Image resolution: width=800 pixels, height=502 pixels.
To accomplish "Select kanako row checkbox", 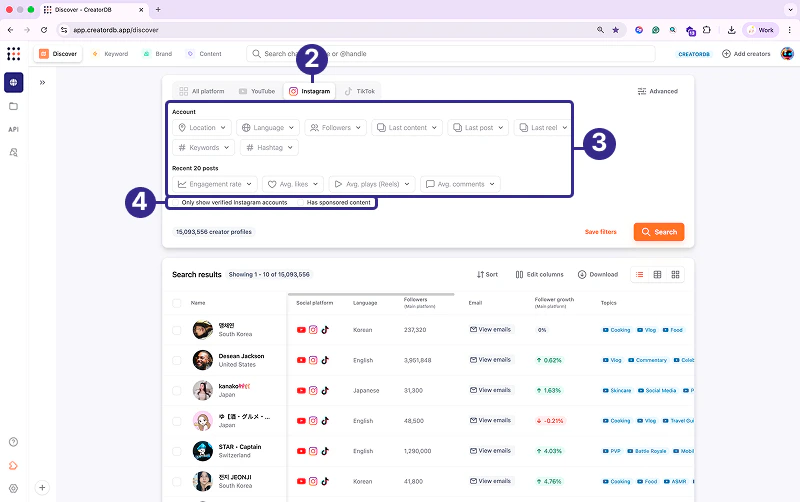I will click(x=177, y=391).
